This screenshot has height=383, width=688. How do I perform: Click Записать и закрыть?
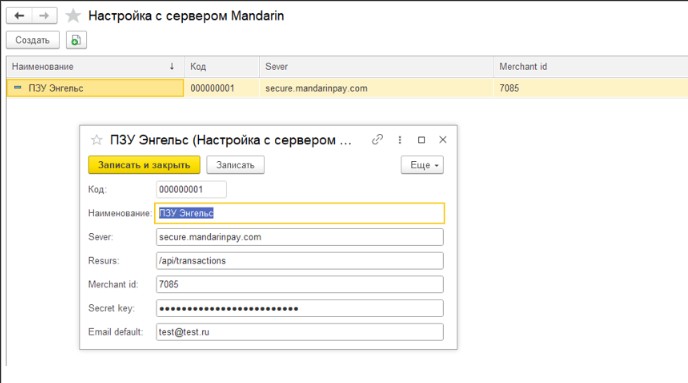point(144,165)
